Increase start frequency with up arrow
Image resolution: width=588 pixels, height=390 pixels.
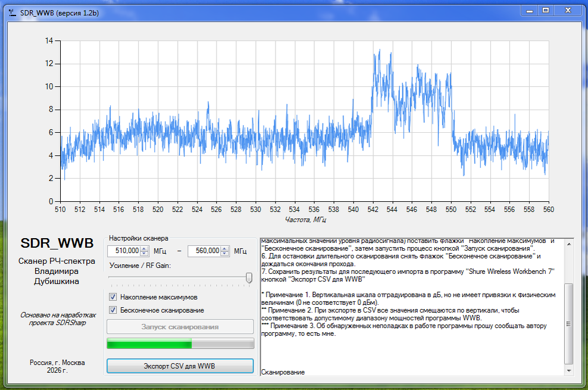(144, 248)
